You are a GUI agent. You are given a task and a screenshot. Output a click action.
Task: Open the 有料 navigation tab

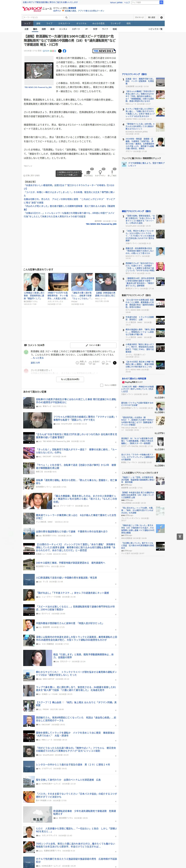[128, 24]
